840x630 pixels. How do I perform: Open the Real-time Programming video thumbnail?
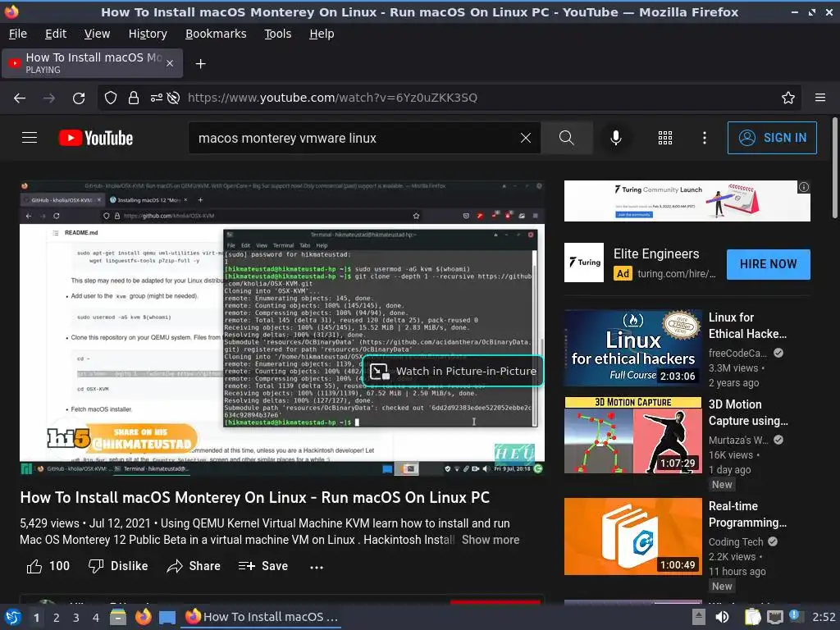click(632, 536)
